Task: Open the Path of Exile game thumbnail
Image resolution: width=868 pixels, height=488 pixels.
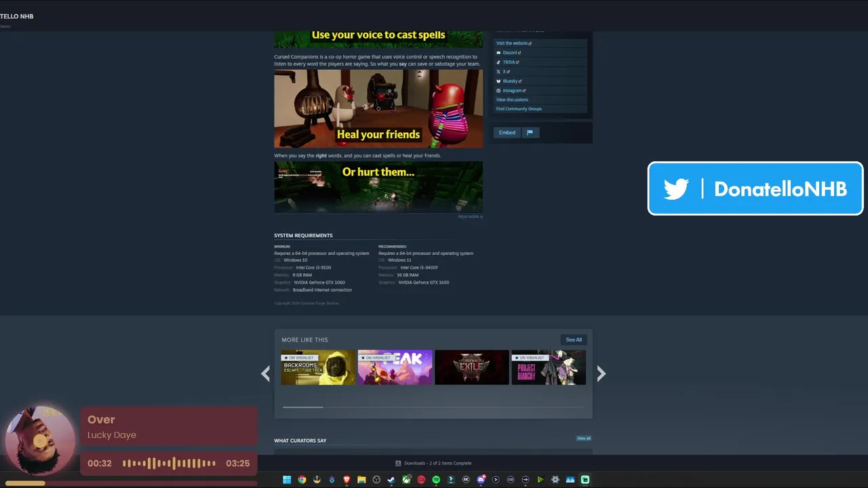Action: point(471,367)
